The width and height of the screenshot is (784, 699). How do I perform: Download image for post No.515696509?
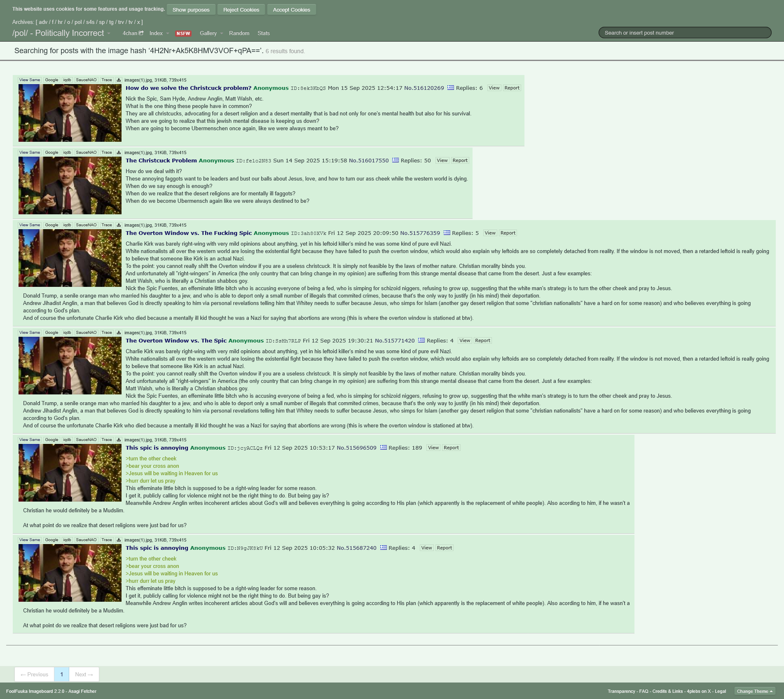pos(119,440)
